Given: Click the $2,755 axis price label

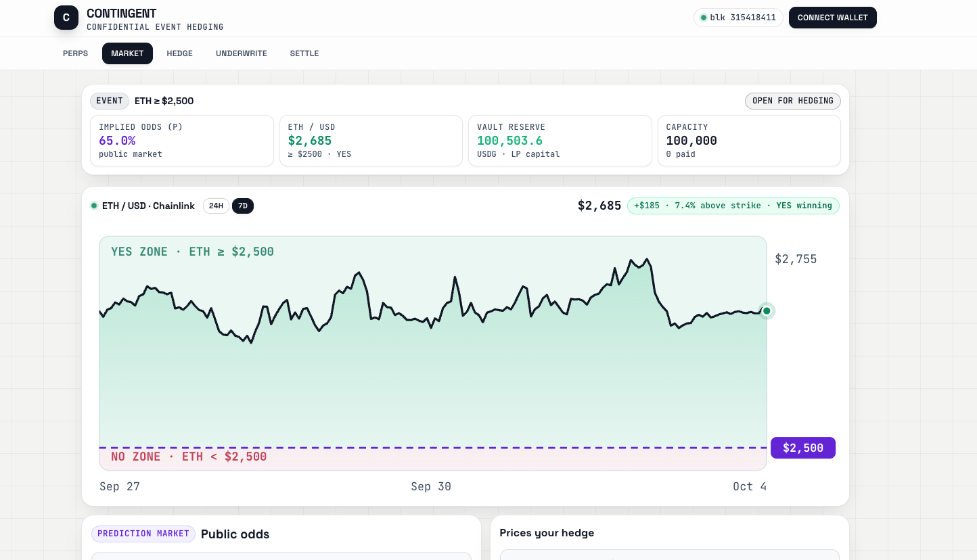Looking at the screenshot, I should [x=796, y=259].
